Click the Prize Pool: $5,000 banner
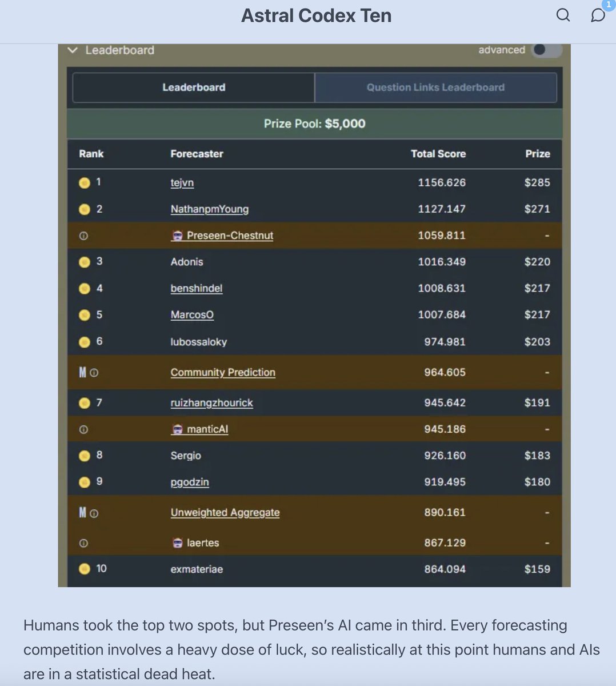This screenshot has height=686, width=616. coord(315,124)
